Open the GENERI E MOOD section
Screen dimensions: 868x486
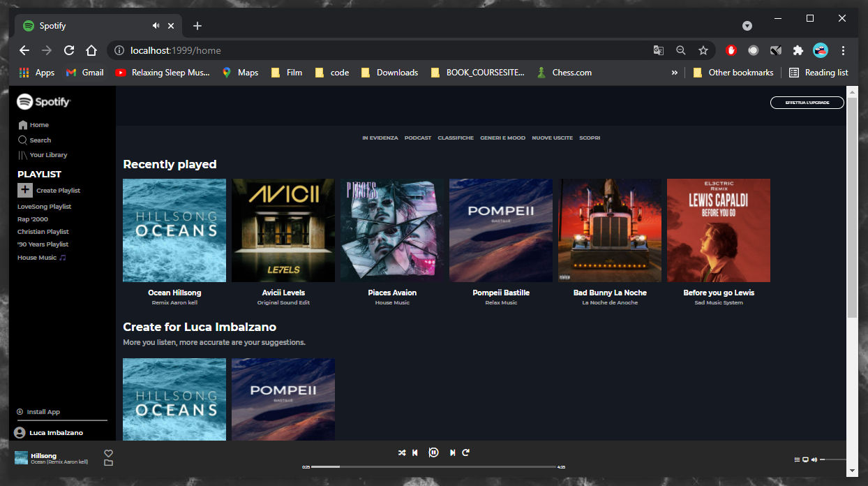coord(502,138)
